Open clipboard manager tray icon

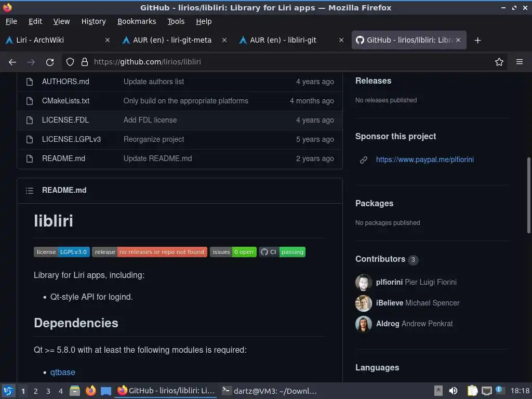coord(472,391)
